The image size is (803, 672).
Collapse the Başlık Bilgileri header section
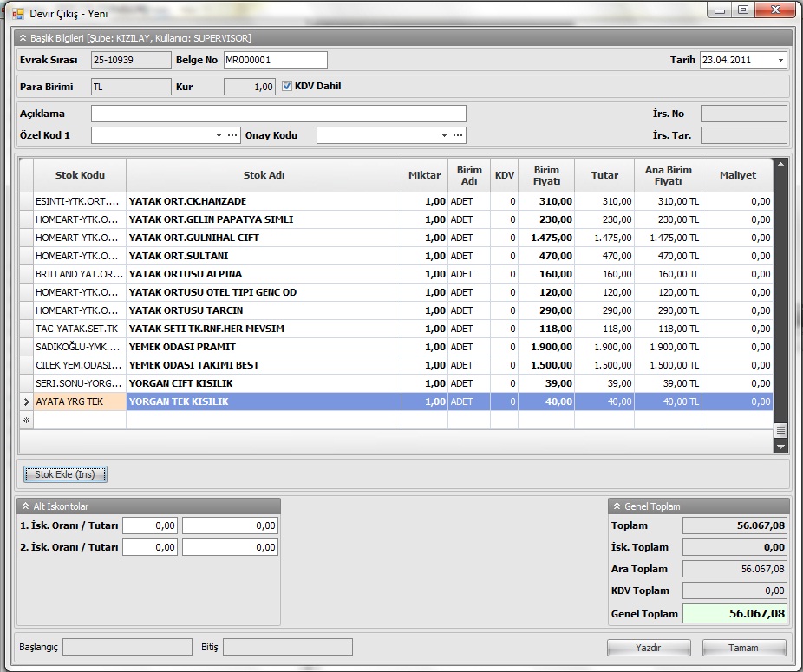23,38
